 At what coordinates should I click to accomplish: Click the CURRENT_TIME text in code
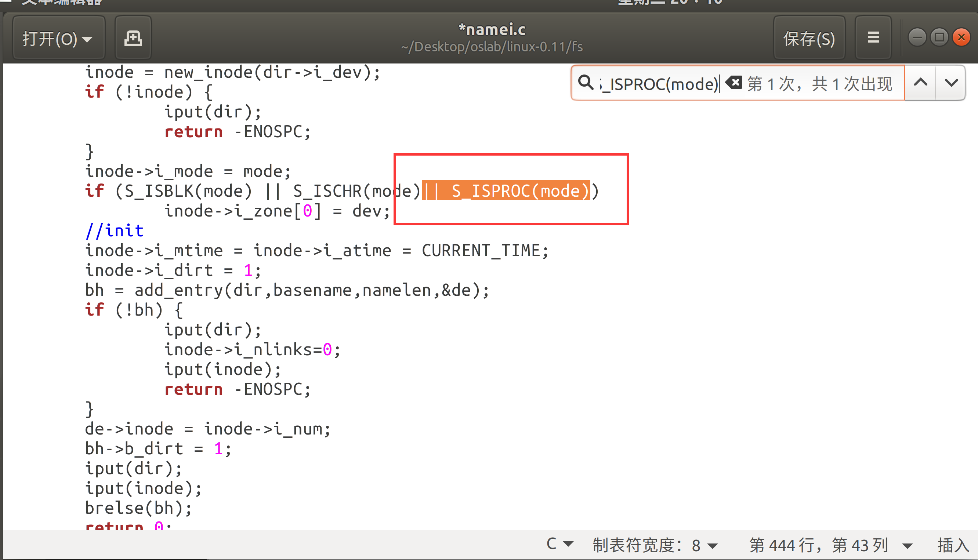(481, 250)
